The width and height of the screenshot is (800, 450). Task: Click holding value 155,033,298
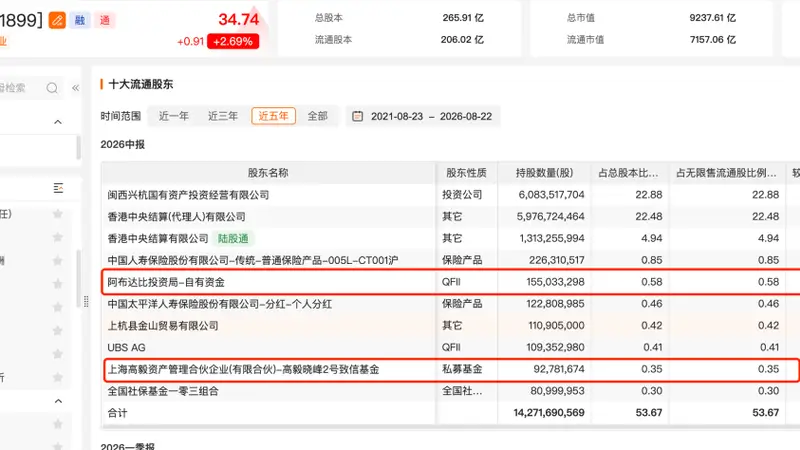click(556, 282)
